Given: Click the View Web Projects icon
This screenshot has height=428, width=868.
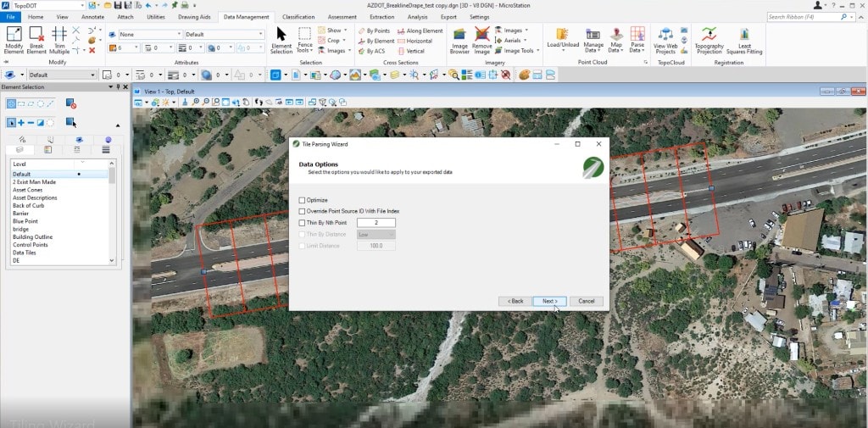Looking at the screenshot, I should click(665, 39).
